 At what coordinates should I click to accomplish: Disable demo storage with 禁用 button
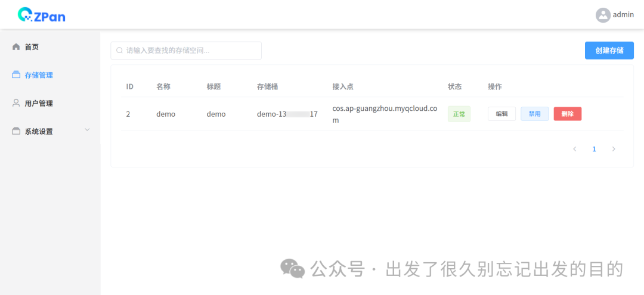(534, 114)
